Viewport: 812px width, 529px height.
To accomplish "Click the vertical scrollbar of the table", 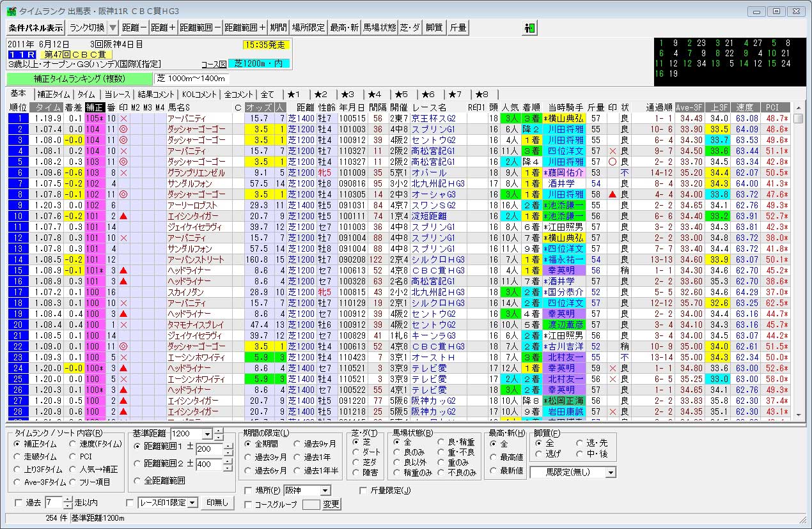I will point(798,256).
